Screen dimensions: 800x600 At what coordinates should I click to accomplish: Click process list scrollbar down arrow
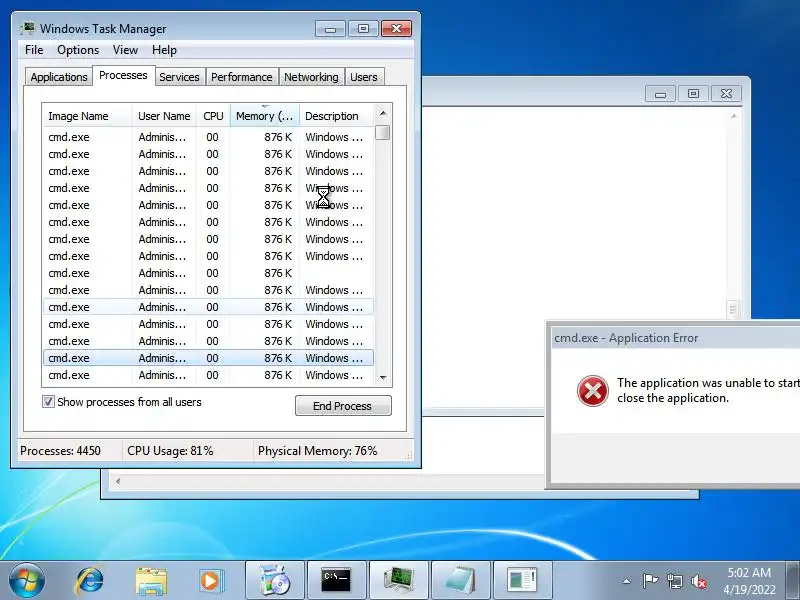point(383,378)
